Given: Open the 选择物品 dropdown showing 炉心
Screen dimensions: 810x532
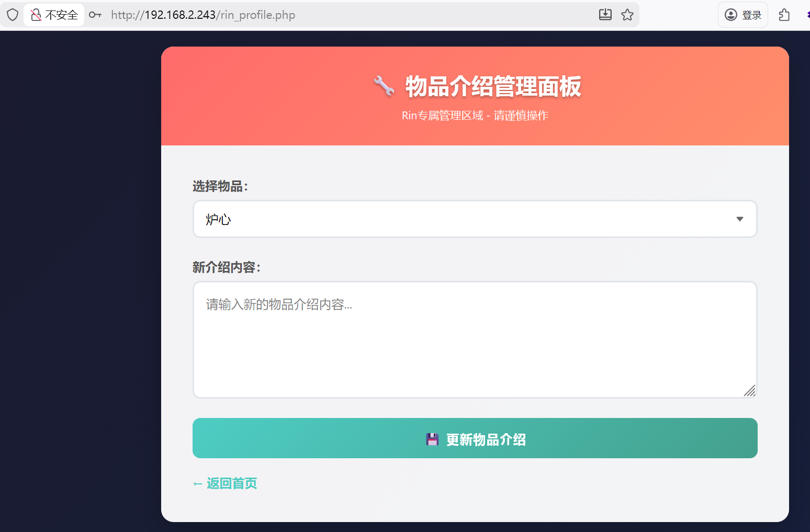Looking at the screenshot, I should pos(460,219).
